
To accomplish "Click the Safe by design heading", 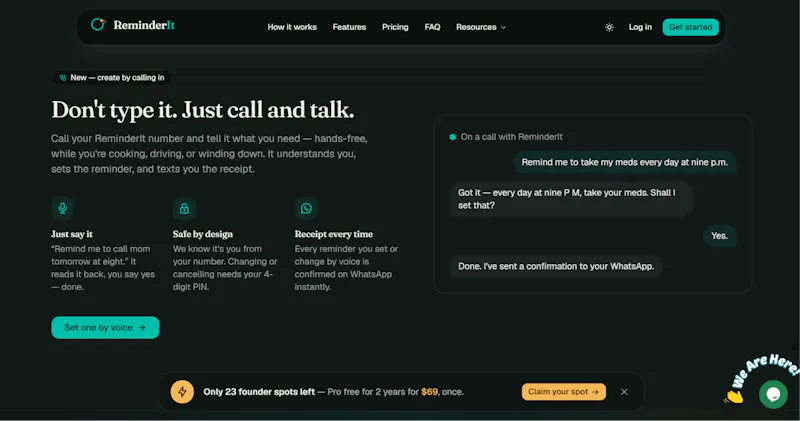I will (x=203, y=234).
